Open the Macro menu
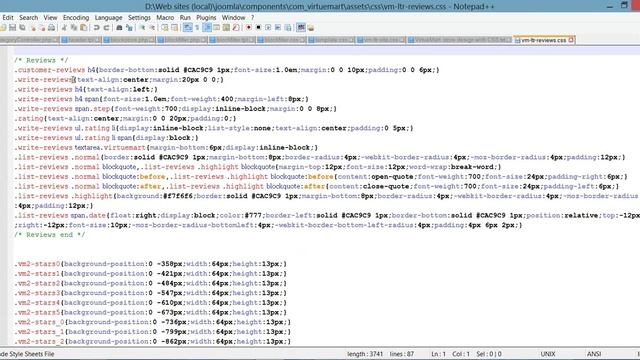Viewport: 640px width, 360px height. tap(165, 18)
